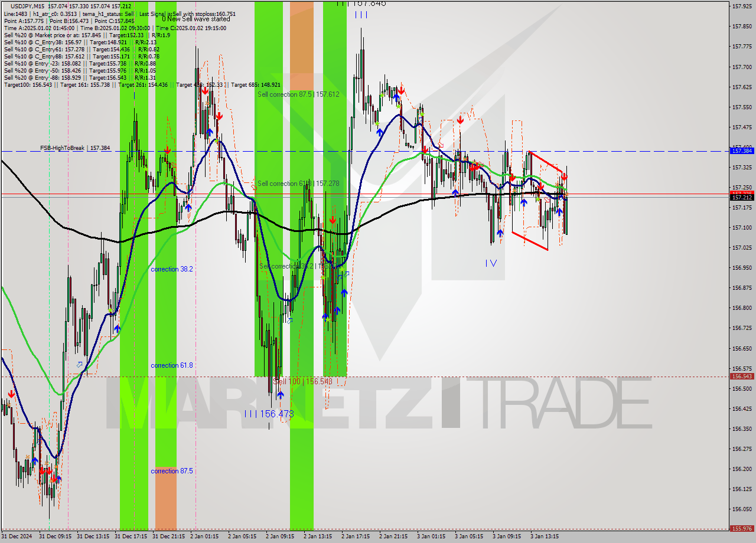The image size is (756, 543).
Task: Click the 'Point A:157.775' info line
Action: (x=69, y=21)
